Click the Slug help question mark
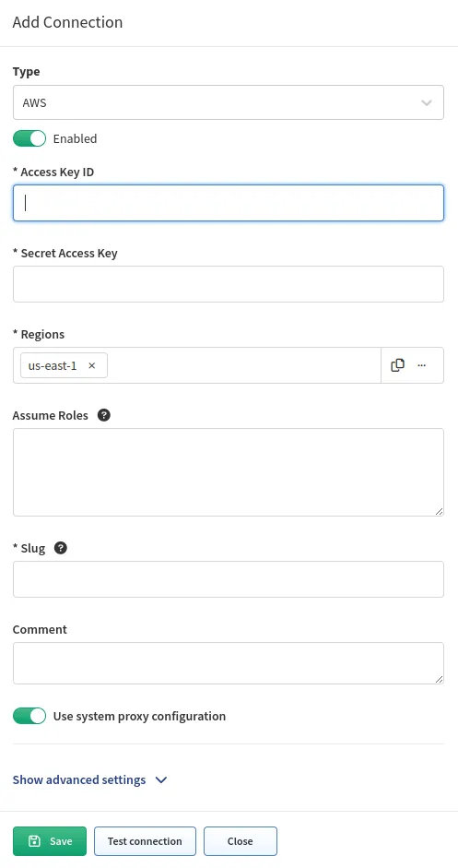 [61, 548]
